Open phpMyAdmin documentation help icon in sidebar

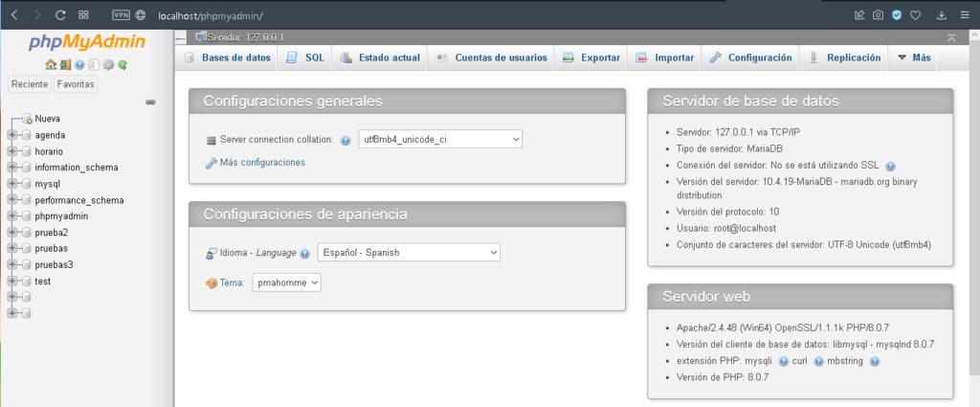coord(79,64)
